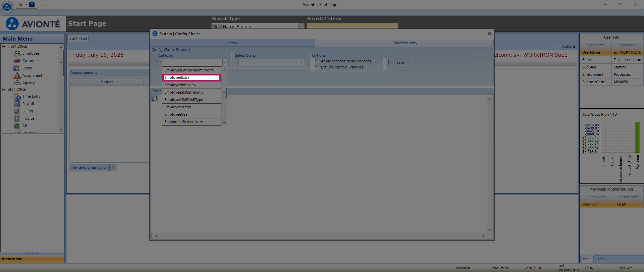Click the Save button
This screenshot has height=272, width=644.
tap(400, 62)
